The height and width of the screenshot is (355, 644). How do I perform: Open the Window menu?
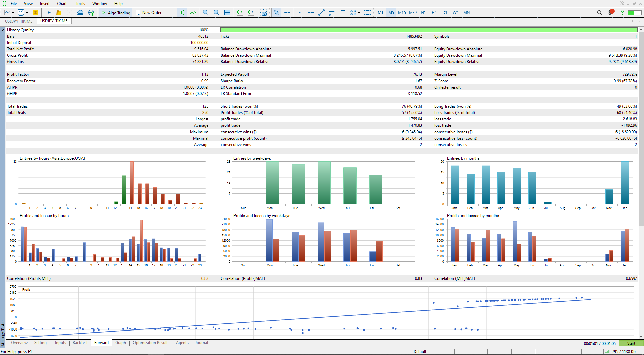coord(100,4)
